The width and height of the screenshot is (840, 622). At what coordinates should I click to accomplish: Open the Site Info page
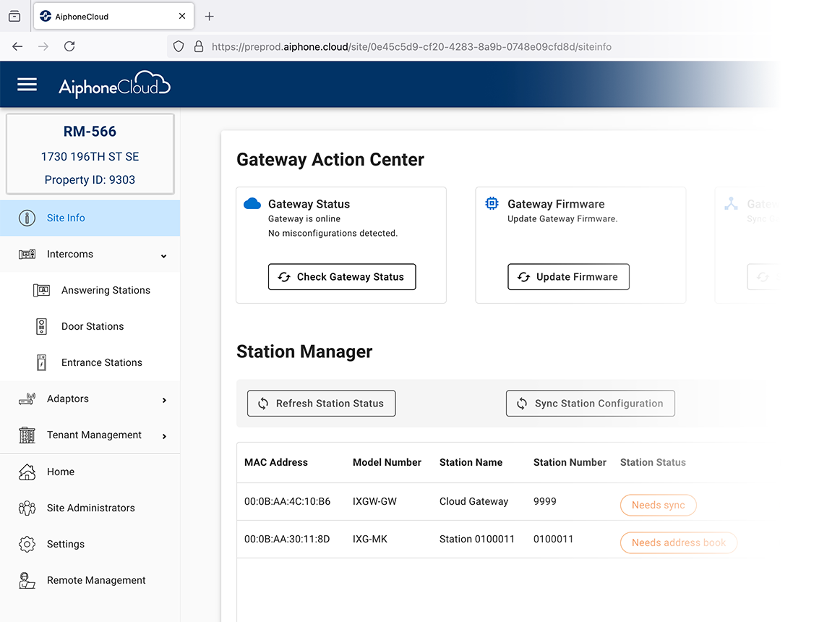click(x=90, y=218)
